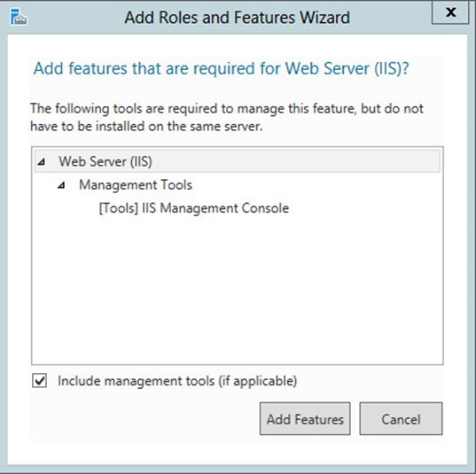This screenshot has height=474, width=476.
Task: Select the Management Tools tree item
Action: coord(136,185)
